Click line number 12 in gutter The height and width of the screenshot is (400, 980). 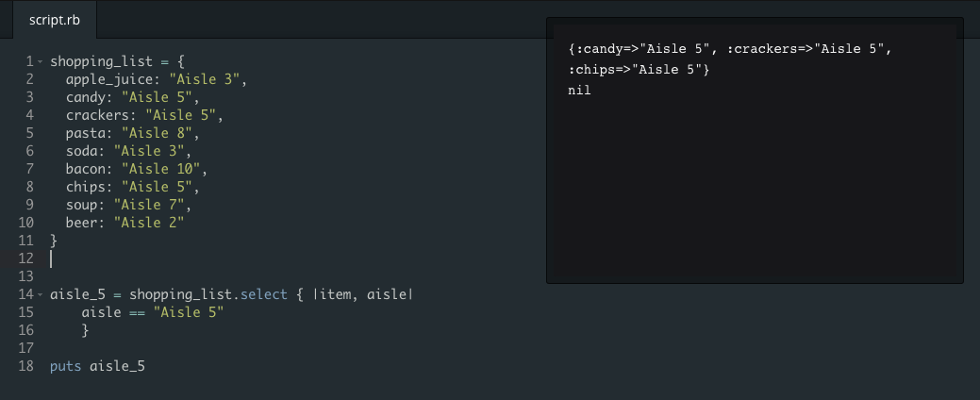pos(26,258)
